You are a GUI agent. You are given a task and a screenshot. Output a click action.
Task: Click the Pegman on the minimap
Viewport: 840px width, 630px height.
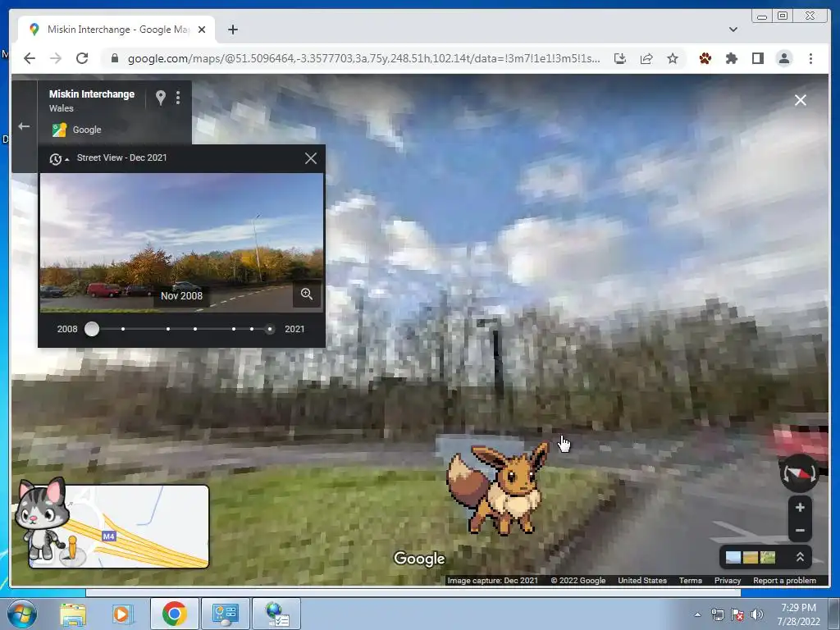[72, 547]
